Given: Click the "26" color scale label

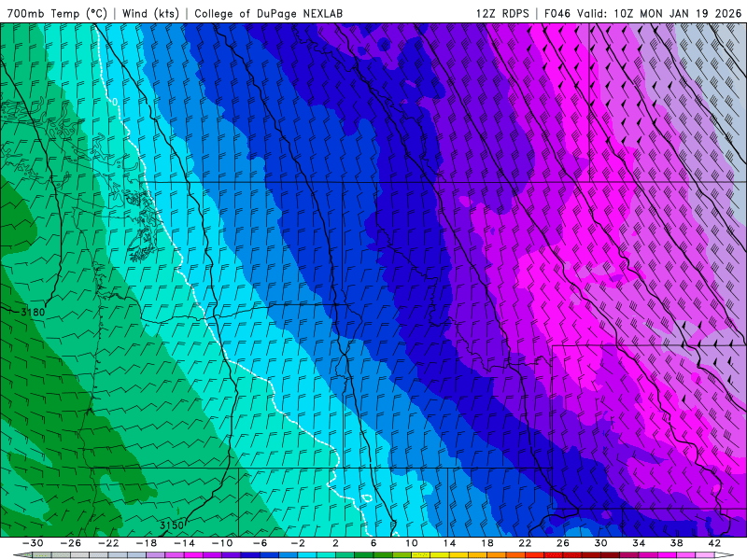Looking at the screenshot, I should tap(563, 543).
